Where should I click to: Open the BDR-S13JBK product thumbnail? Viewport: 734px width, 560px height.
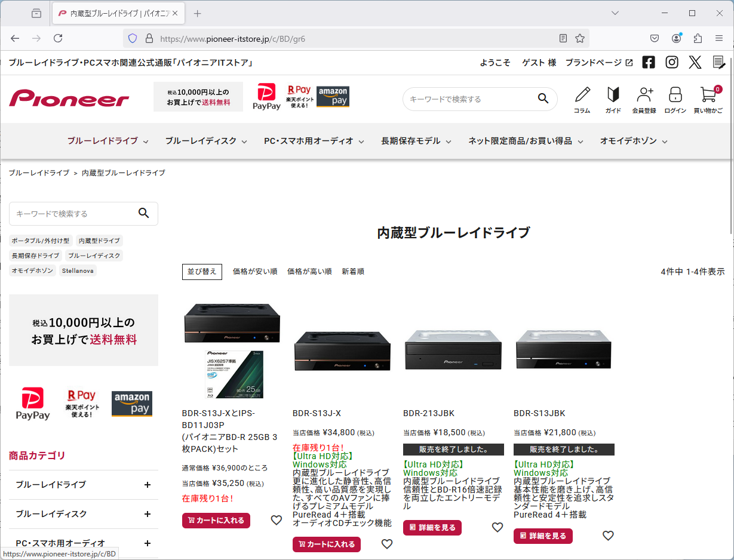pos(564,350)
